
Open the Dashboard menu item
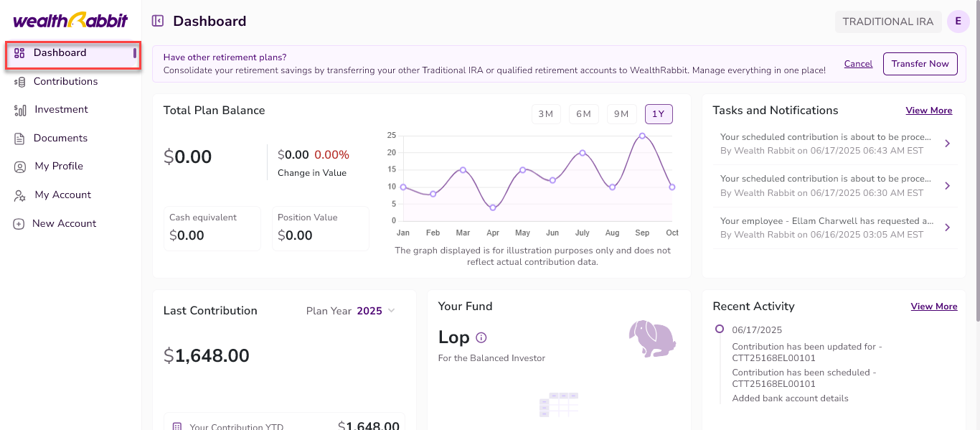(x=60, y=53)
